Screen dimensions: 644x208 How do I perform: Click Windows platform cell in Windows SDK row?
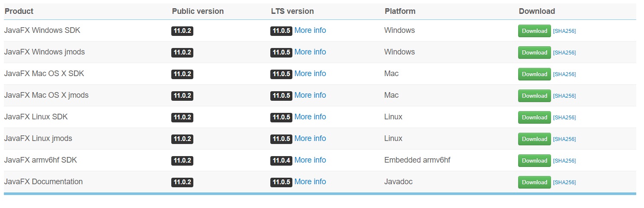(x=400, y=30)
